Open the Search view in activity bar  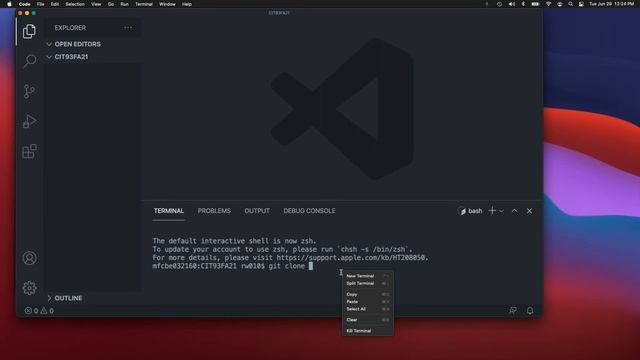point(29,61)
